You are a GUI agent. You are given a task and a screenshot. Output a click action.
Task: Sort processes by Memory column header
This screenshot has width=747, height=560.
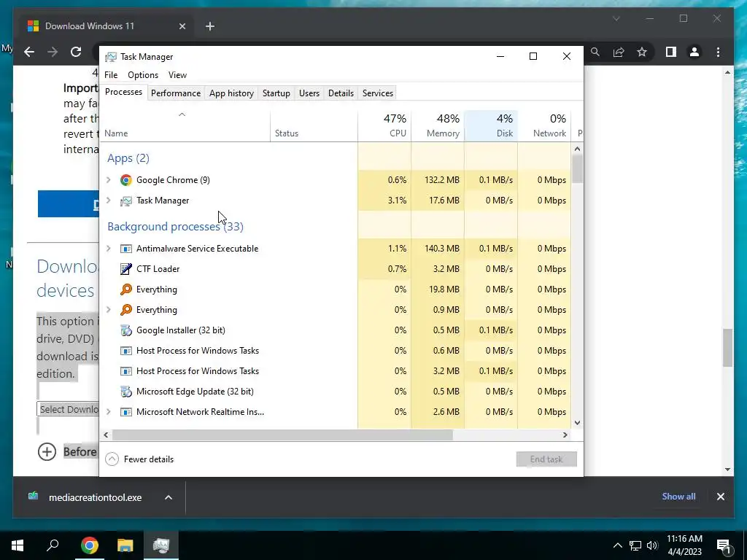coord(438,125)
